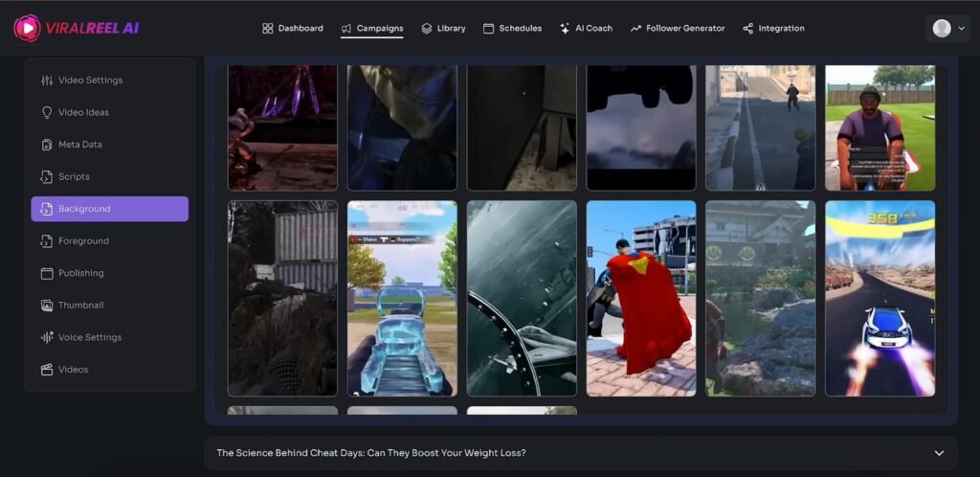980x477 pixels.
Task: Go to the Scripts section
Action: (x=109, y=177)
